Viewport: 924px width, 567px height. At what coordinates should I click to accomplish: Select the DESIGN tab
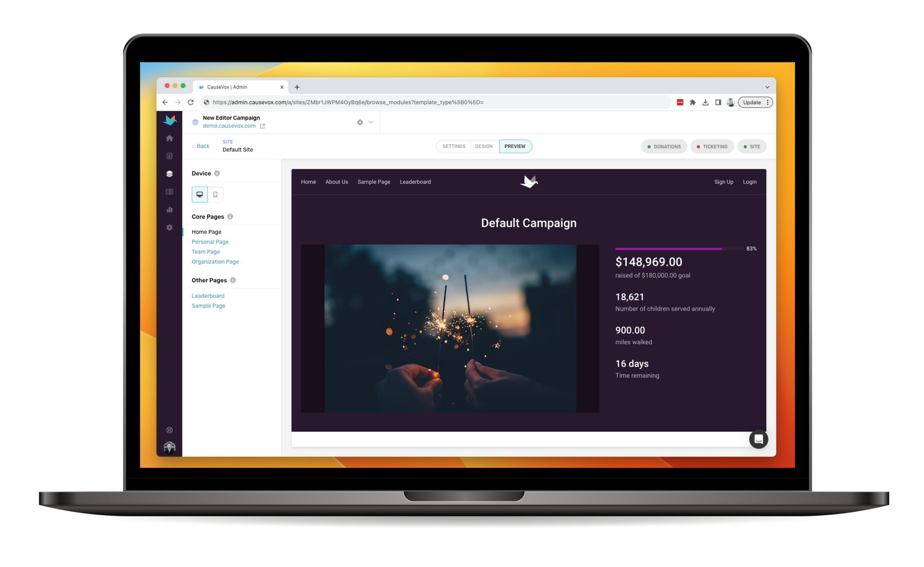484,146
